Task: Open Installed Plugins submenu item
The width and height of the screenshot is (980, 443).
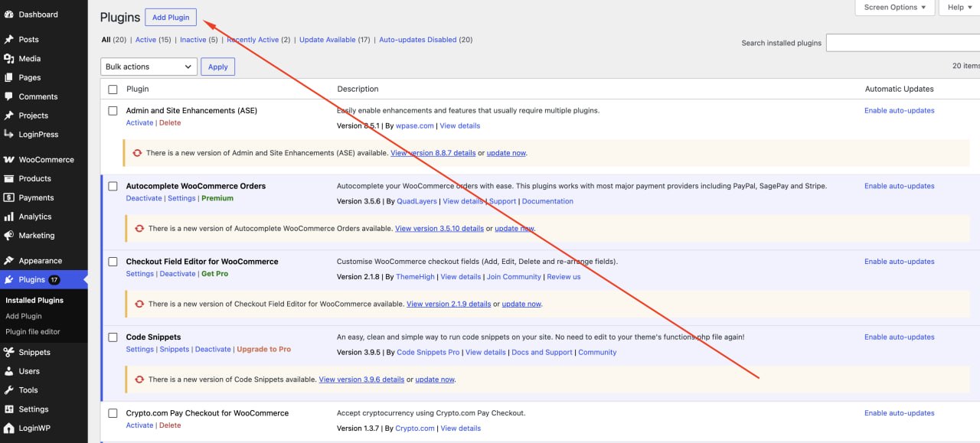Action: click(34, 301)
